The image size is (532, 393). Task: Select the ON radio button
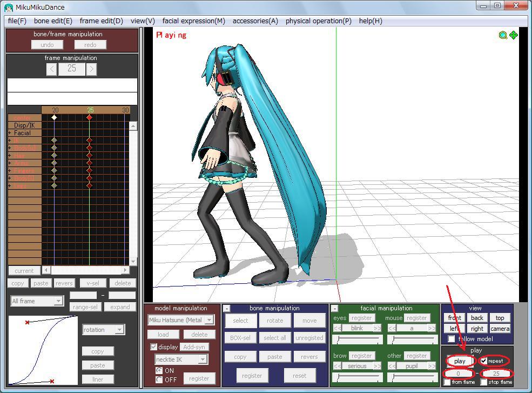click(158, 370)
